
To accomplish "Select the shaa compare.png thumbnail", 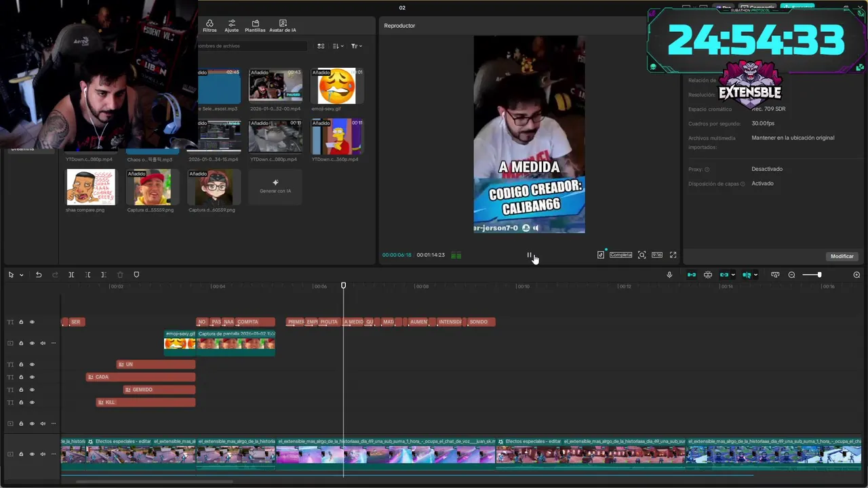I will click(90, 186).
